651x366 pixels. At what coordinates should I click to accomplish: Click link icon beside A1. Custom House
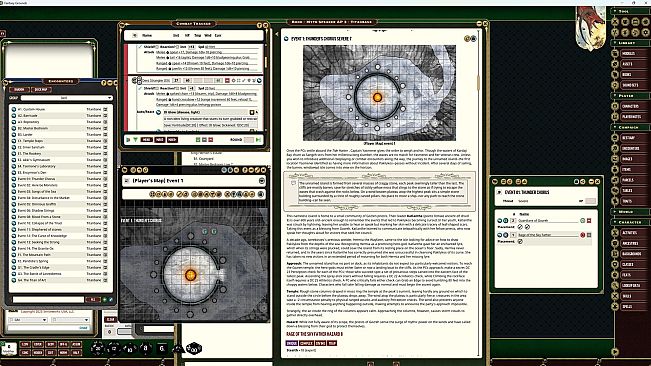tap(14, 110)
